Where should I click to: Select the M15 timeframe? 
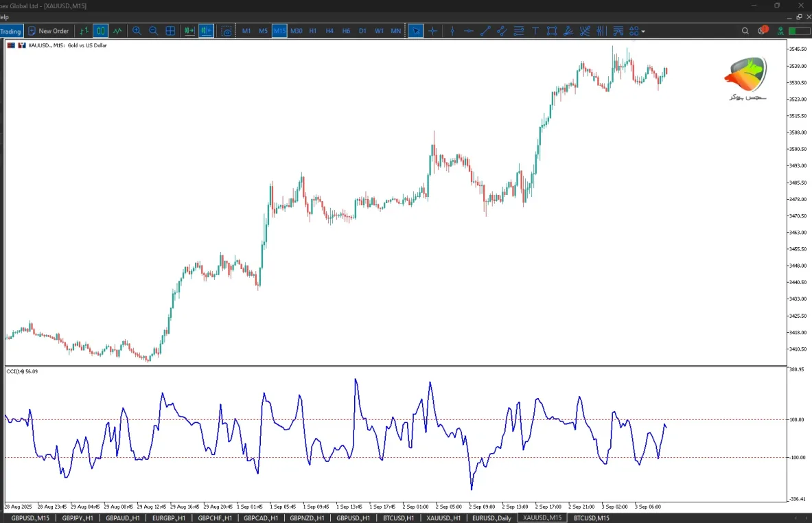279,31
